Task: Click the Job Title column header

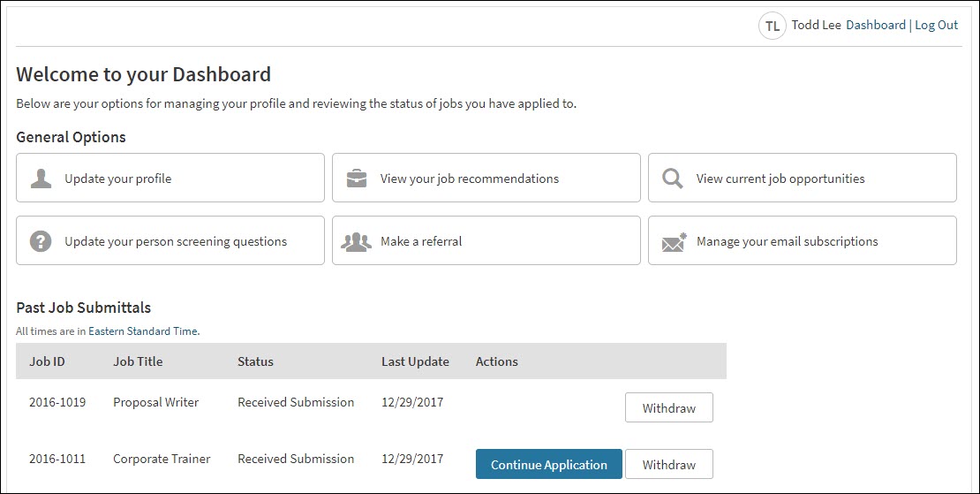Action: [138, 361]
